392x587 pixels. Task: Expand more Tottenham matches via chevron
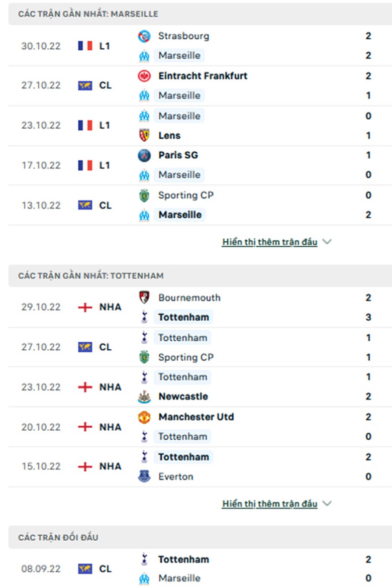pyautogui.click(x=327, y=504)
